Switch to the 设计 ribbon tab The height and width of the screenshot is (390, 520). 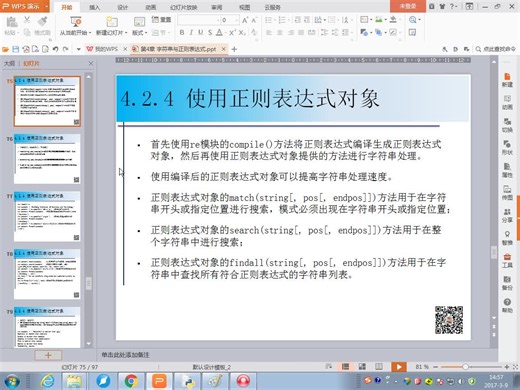122,7
